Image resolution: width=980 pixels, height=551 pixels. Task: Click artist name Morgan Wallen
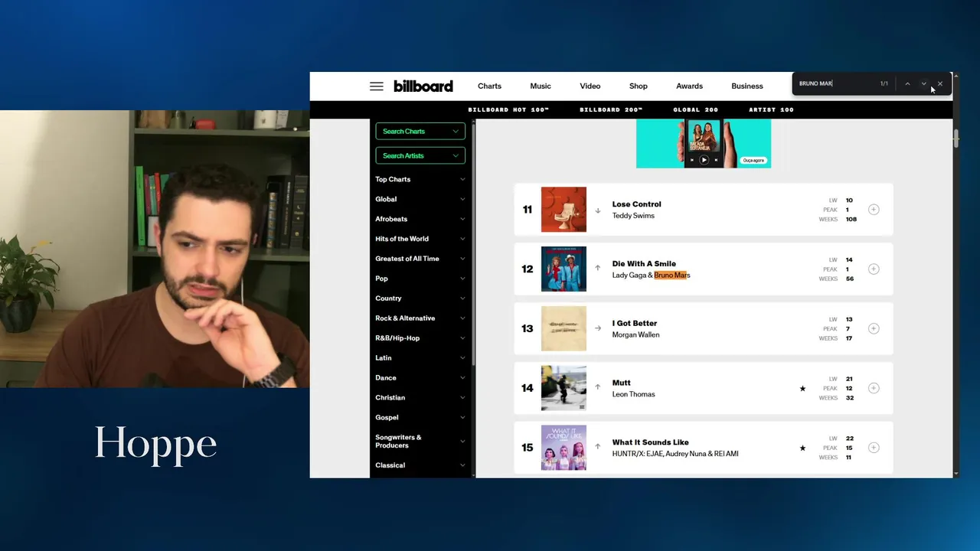635,334
